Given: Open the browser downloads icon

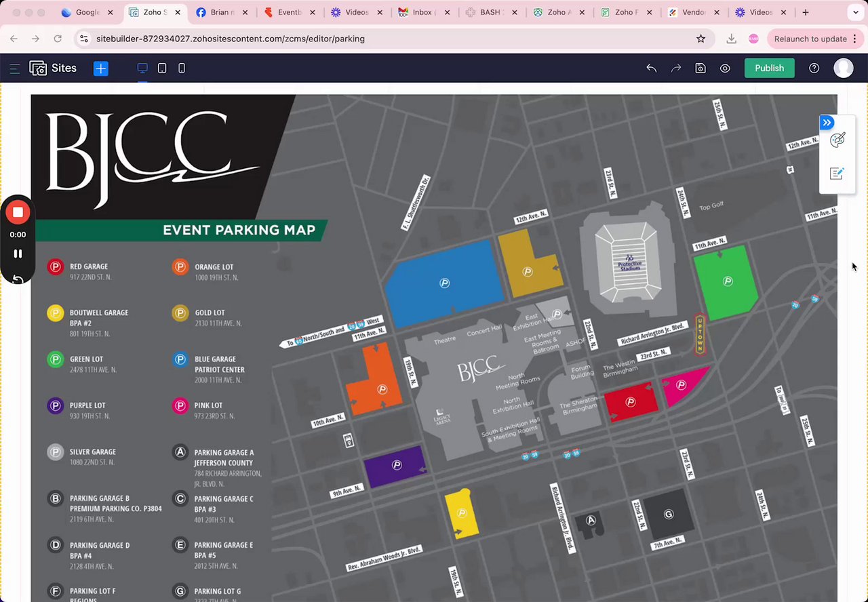Looking at the screenshot, I should pos(731,39).
